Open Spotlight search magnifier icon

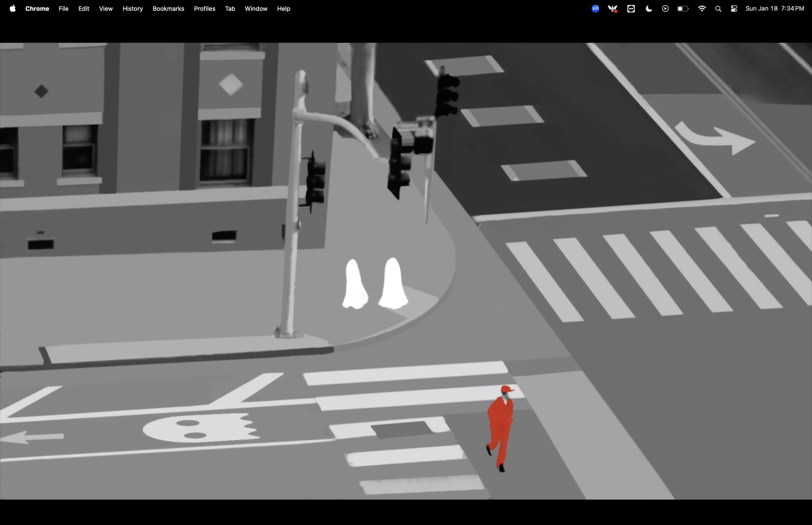point(718,9)
